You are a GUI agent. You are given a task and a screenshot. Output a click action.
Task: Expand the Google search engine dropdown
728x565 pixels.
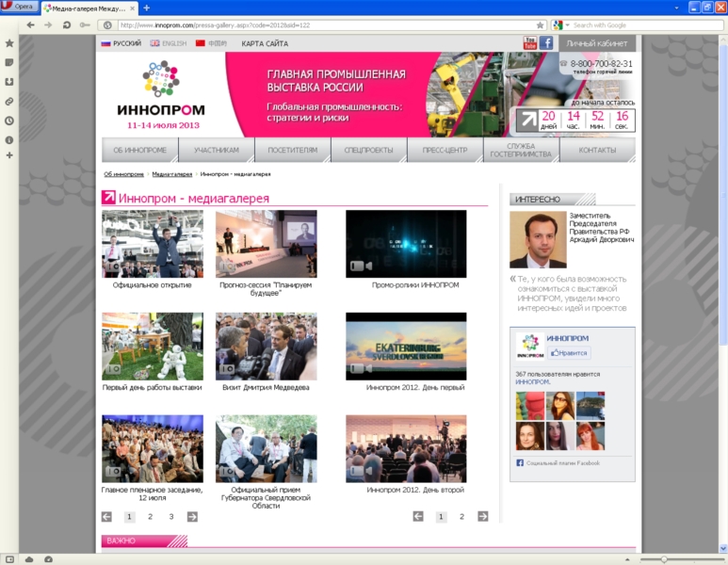coord(560,24)
